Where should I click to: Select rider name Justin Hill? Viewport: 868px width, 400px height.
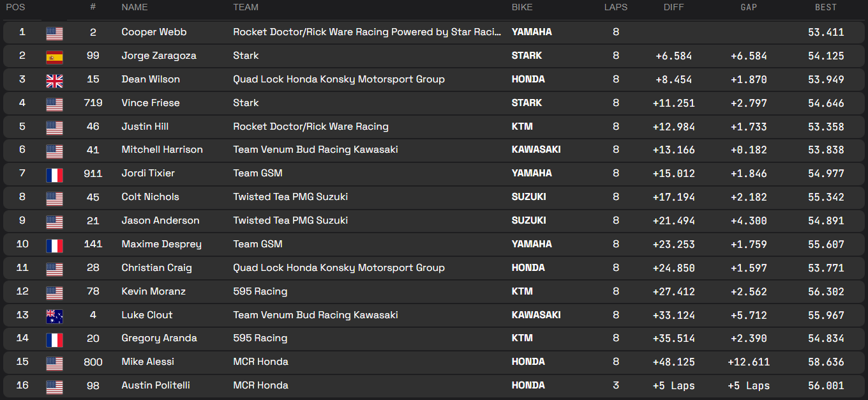pyautogui.click(x=145, y=127)
